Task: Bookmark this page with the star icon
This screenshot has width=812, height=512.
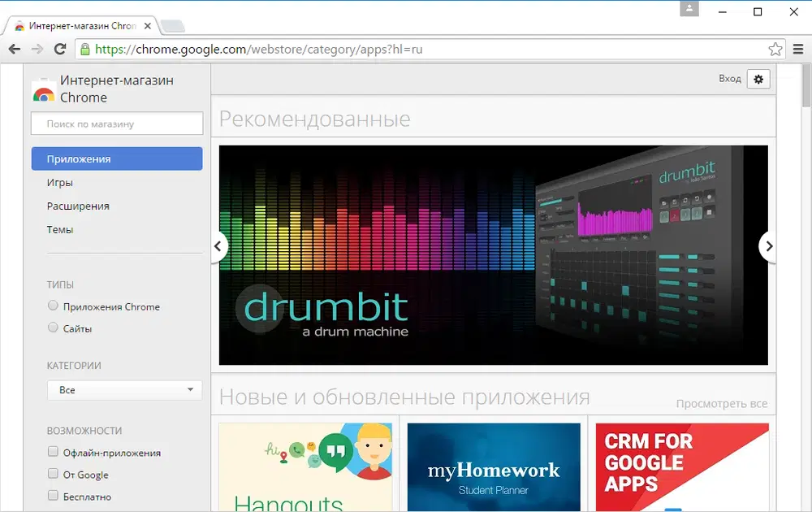Action: point(775,50)
